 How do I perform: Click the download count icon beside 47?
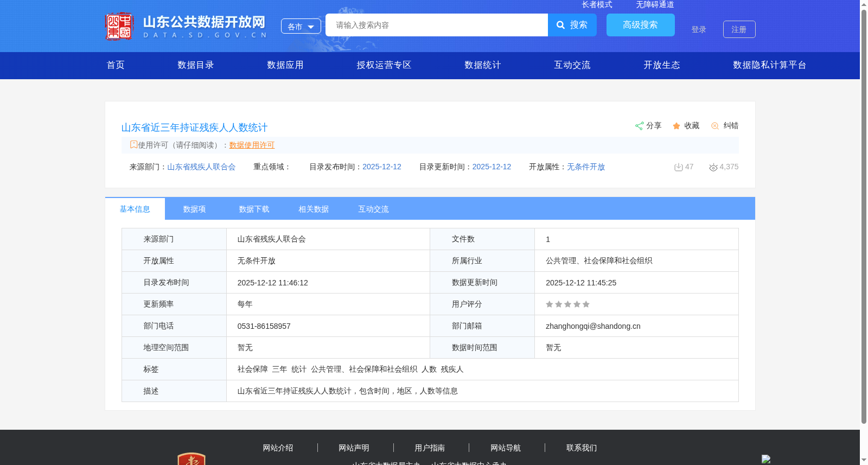tap(678, 167)
